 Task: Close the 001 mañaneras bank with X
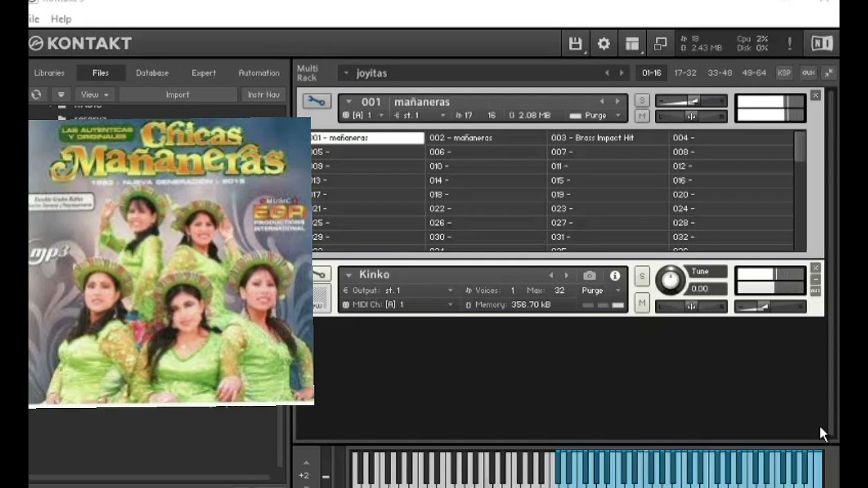(x=816, y=96)
